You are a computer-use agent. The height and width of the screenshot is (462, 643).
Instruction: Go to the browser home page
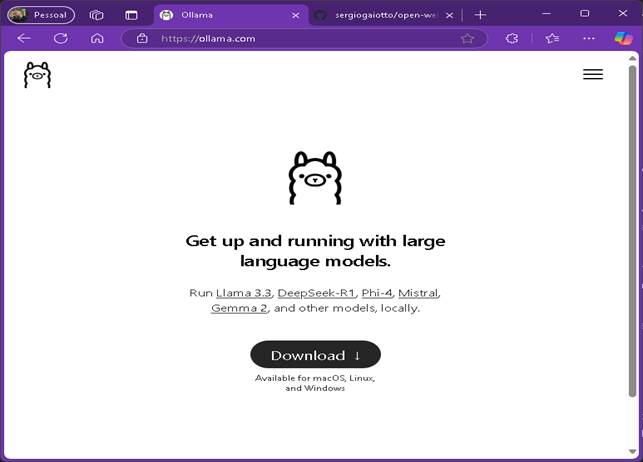97,39
